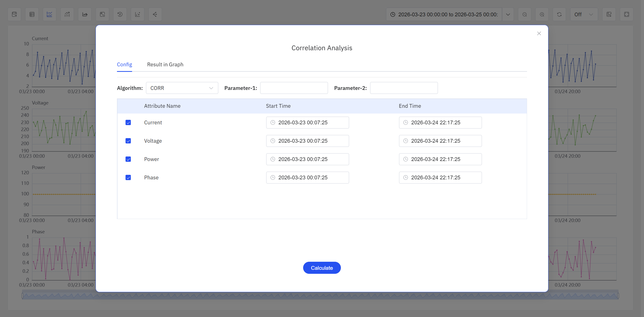Screen dimensions: 644x317
Task: Open the trend analysis chart icon
Action: [x=85, y=14]
